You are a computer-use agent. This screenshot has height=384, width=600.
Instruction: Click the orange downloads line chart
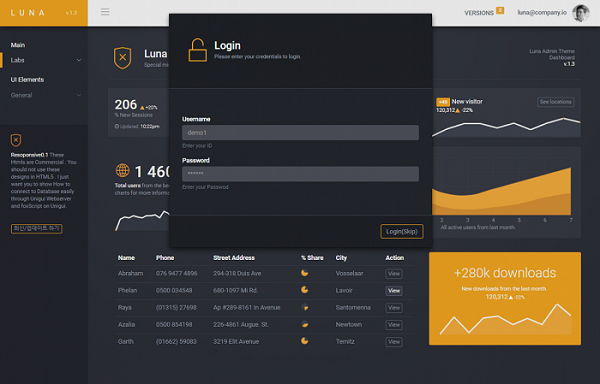[505, 320]
